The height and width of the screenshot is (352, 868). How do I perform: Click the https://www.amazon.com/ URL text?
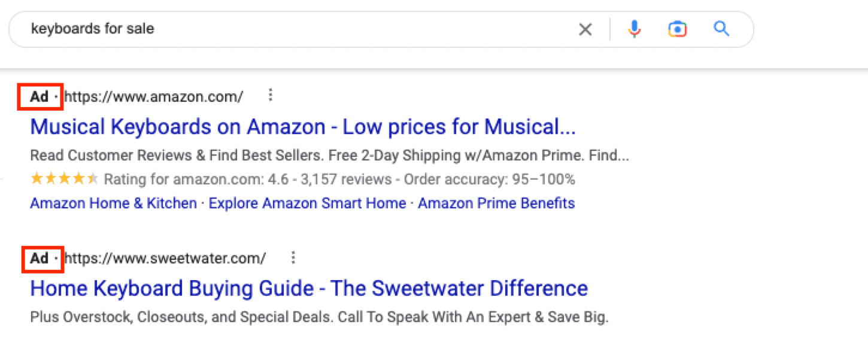click(x=153, y=96)
